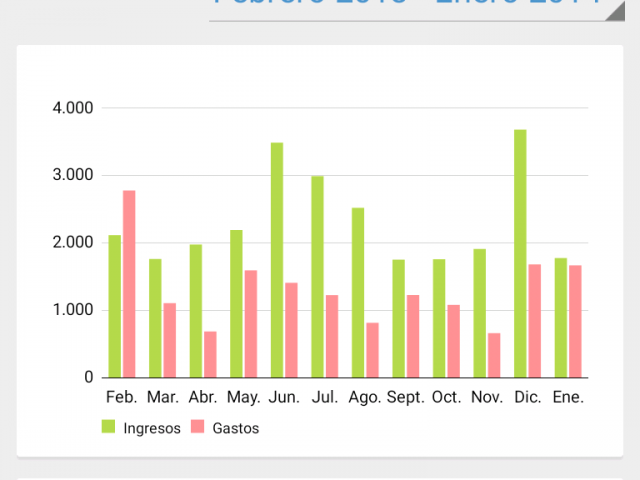This screenshot has height=480, width=640.
Task: Select the Sept. month axis label
Action: [x=405, y=397]
